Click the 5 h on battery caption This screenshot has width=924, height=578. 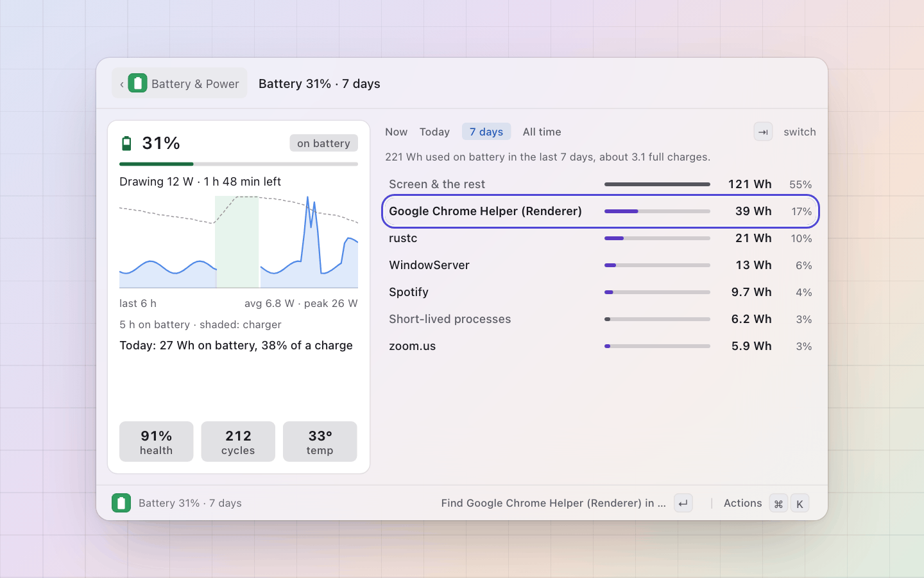click(x=200, y=324)
